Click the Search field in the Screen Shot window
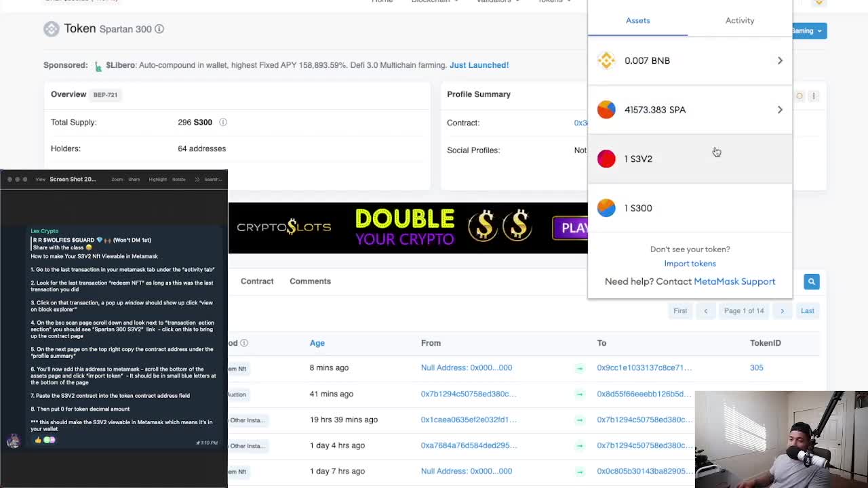868x488 pixels. [213, 180]
